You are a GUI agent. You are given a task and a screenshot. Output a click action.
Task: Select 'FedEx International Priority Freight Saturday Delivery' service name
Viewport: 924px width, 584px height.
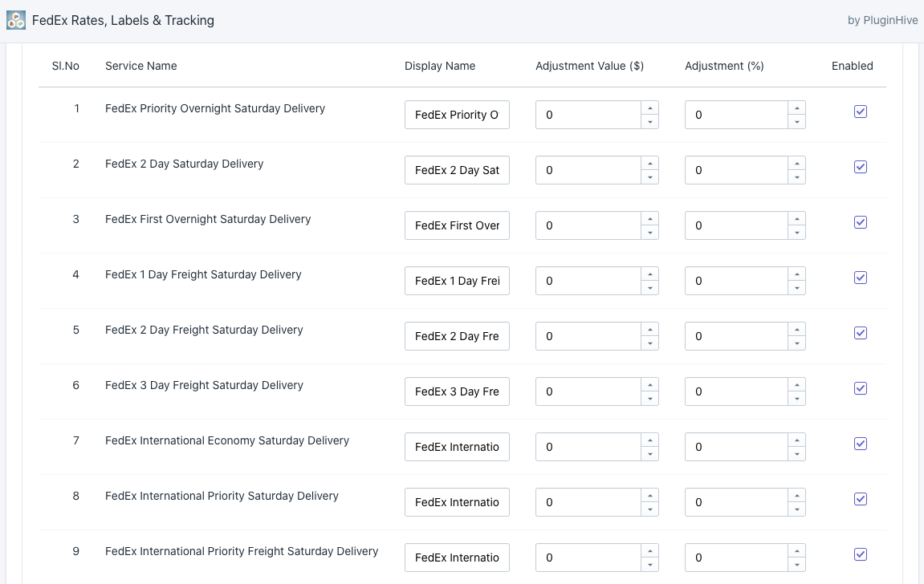click(242, 551)
